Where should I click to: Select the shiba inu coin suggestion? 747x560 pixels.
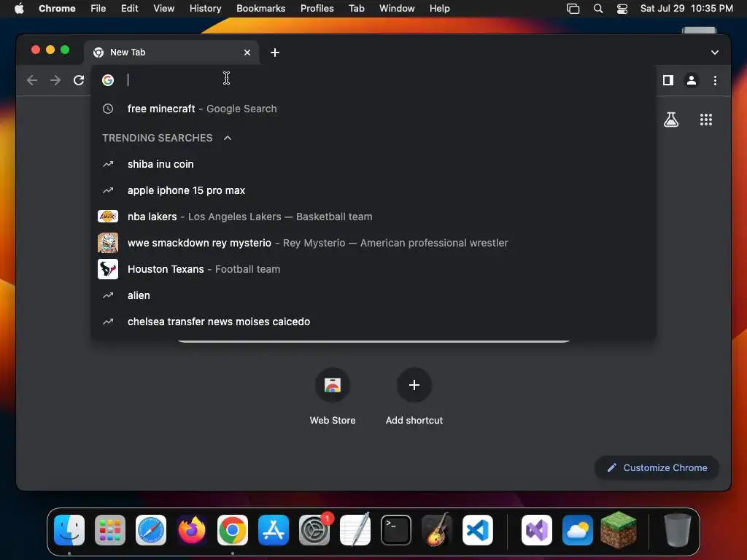[373, 164]
